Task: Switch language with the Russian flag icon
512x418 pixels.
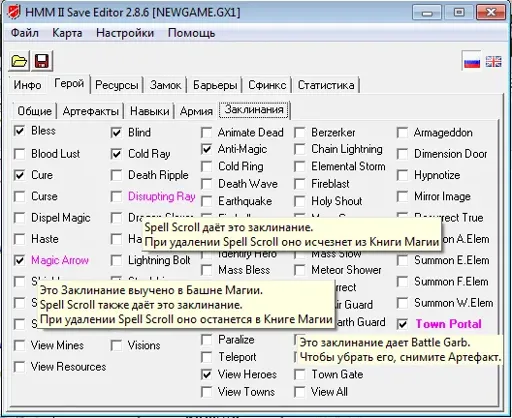Action: [472, 62]
